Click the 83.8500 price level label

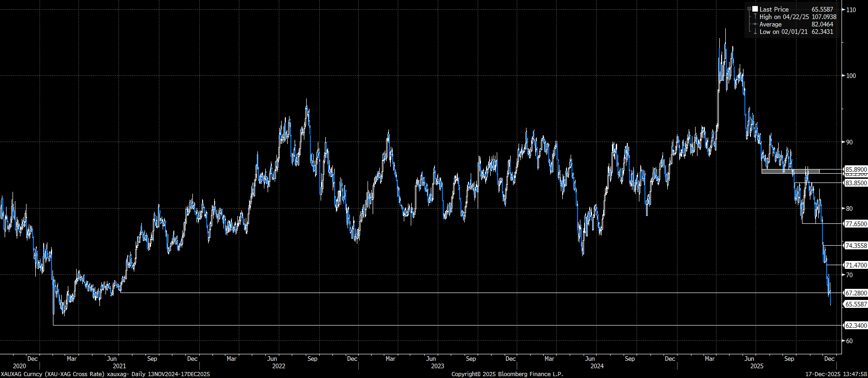pos(855,183)
